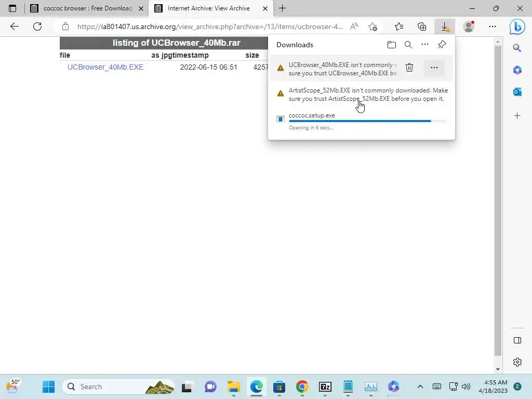Open Outlook in the sidebar

pos(517,91)
